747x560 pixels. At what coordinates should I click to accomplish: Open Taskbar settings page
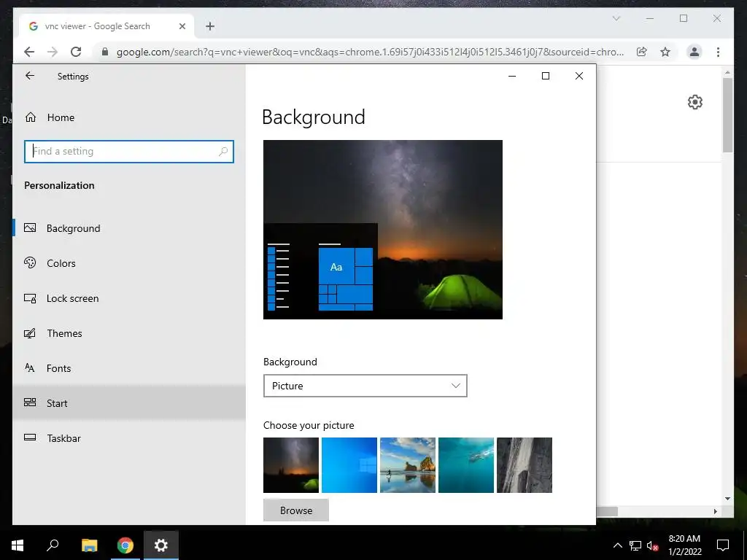(129, 438)
